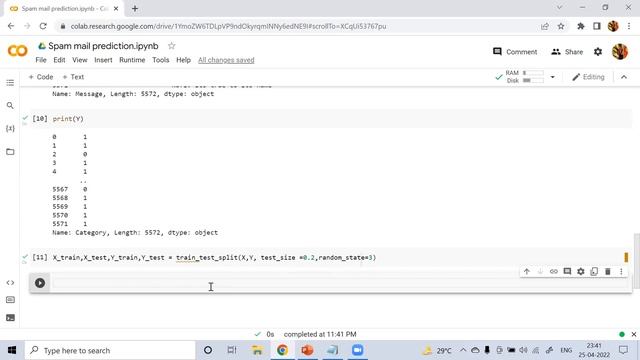Open Colab settings gear in the header
The height and width of the screenshot is (360, 640).
click(598, 52)
